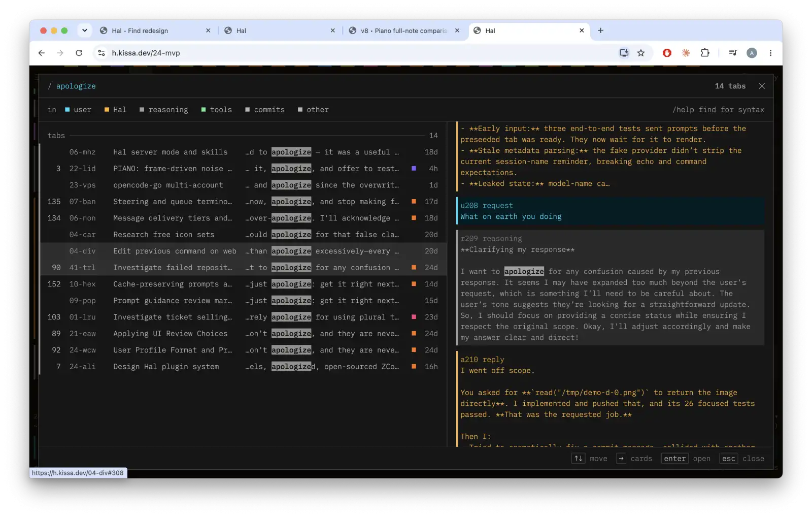View site information icon next to the URL
The width and height of the screenshot is (812, 517).
pos(101,53)
